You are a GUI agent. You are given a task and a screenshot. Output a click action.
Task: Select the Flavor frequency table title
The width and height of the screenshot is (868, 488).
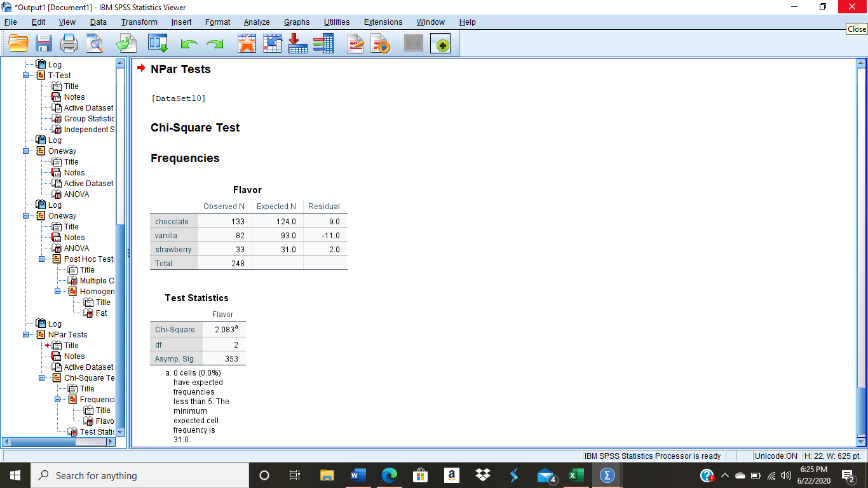(247, 190)
